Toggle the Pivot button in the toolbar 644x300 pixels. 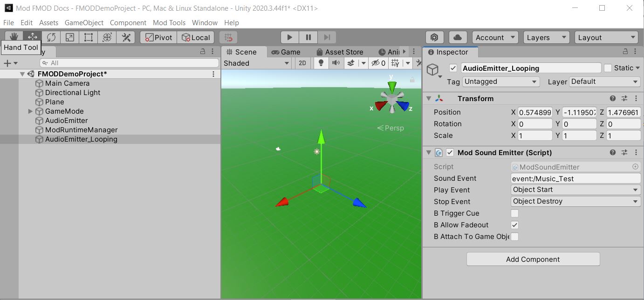click(x=158, y=37)
